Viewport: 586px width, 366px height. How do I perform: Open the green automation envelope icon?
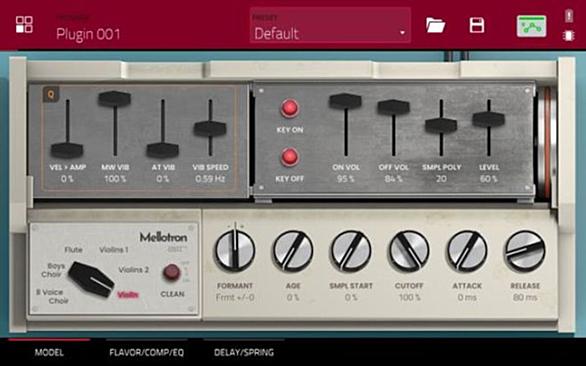click(531, 26)
